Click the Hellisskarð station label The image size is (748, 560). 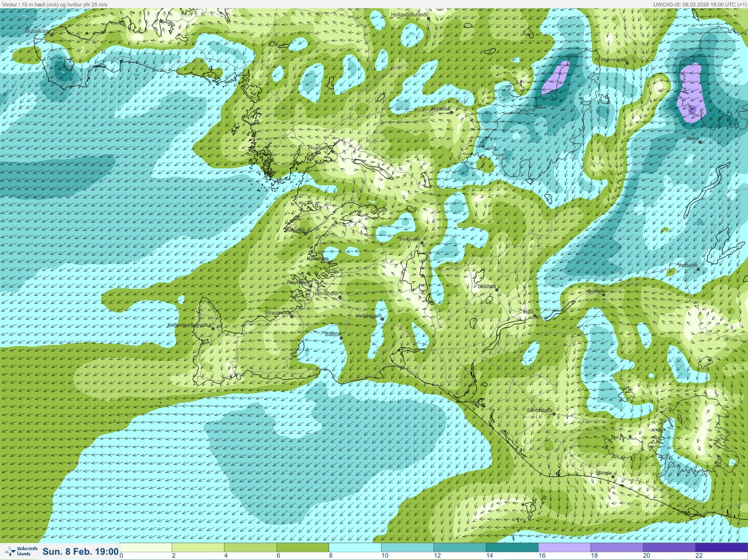(369, 316)
